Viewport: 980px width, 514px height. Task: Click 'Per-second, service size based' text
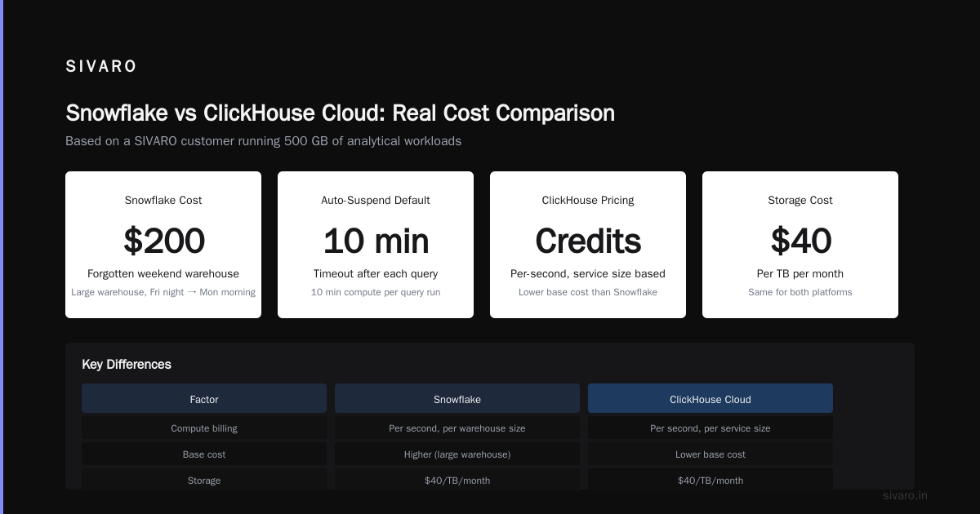pos(588,273)
